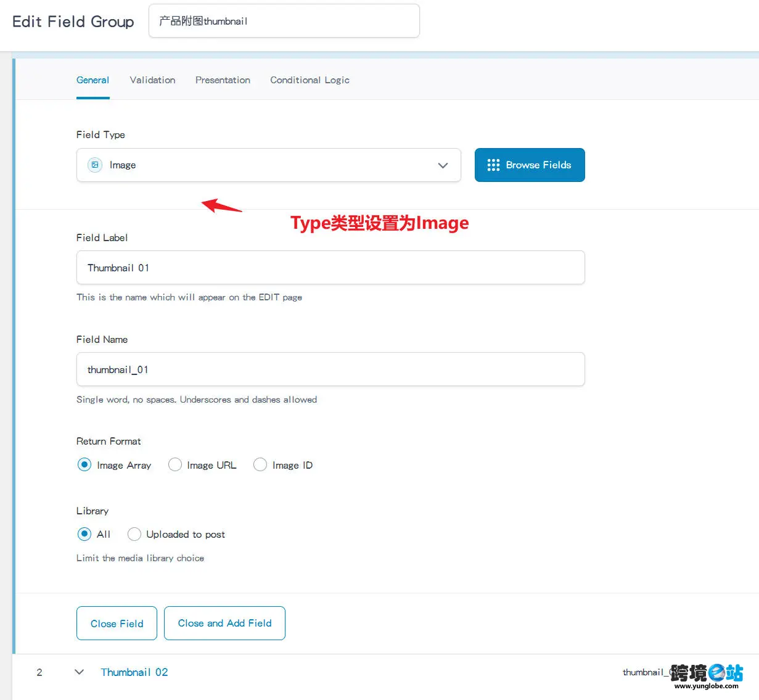Open the Field Type dropdown
This screenshot has width=759, height=700.
[268, 165]
